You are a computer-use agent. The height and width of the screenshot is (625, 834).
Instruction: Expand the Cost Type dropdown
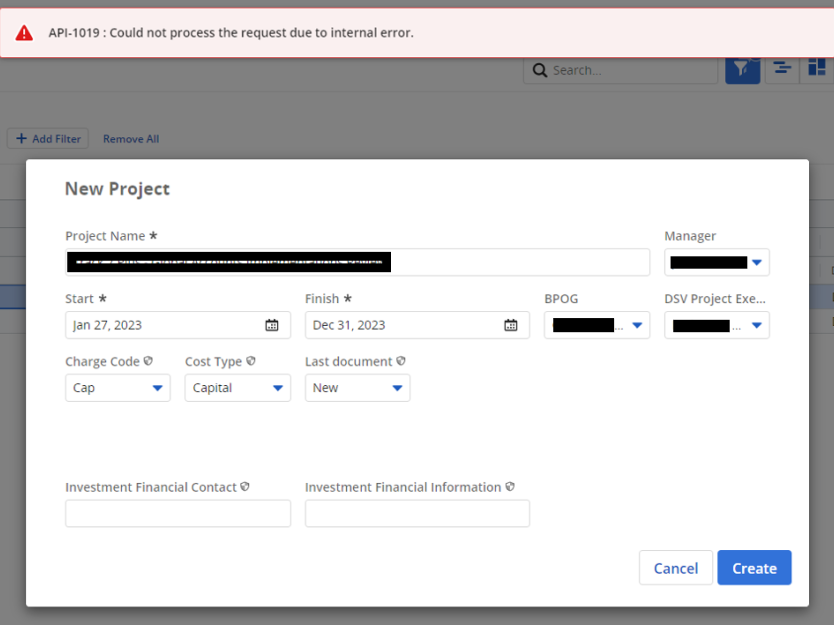[278, 388]
